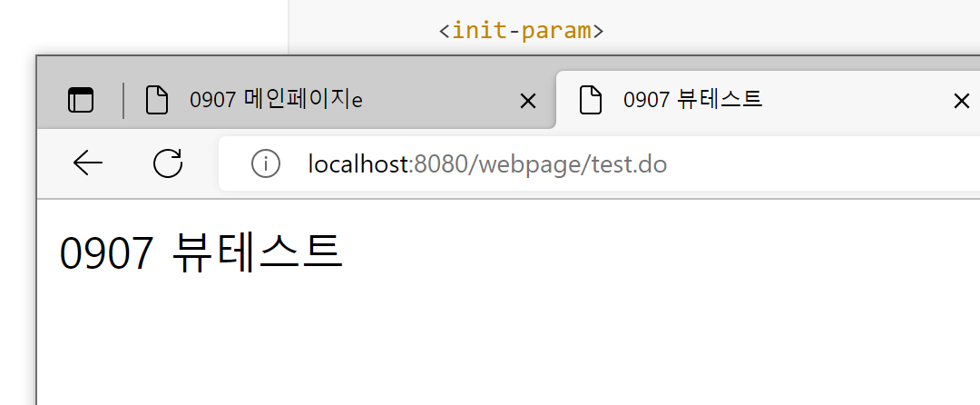Open the tab actions menu icon
The image size is (980, 405).
[81, 100]
